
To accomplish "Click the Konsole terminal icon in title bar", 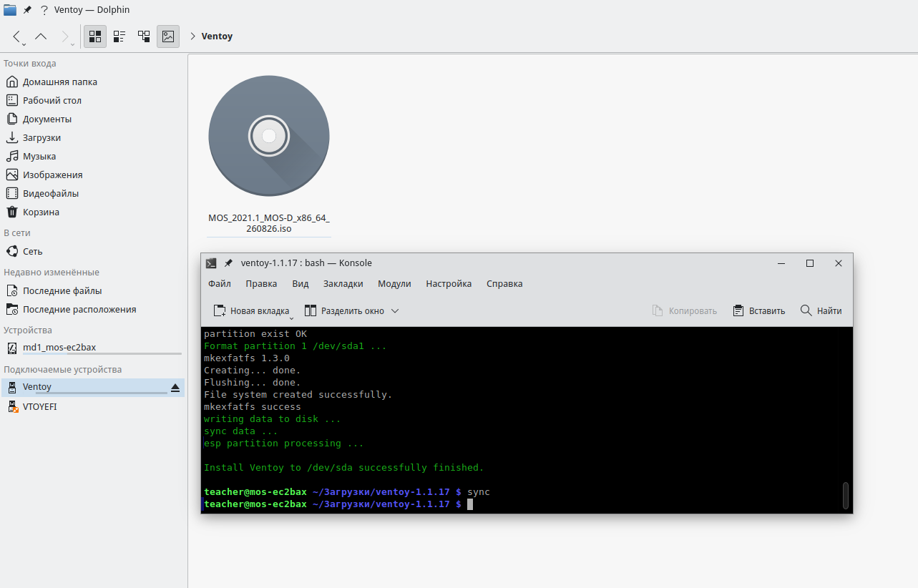I will (x=211, y=263).
